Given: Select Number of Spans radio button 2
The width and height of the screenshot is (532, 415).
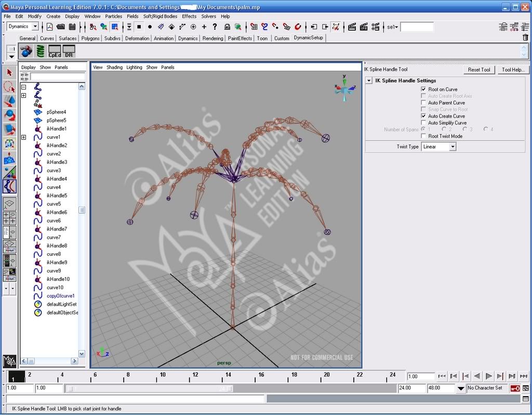Looking at the screenshot, I should [444, 129].
